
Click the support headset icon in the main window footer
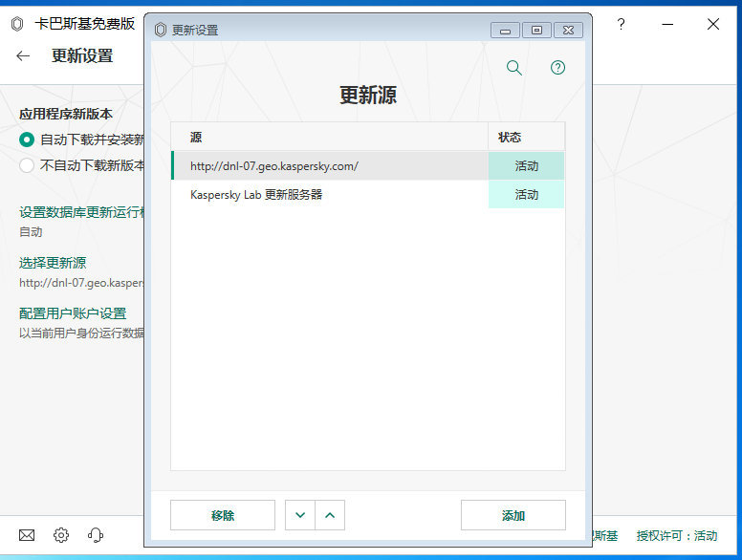tap(95, 535)
